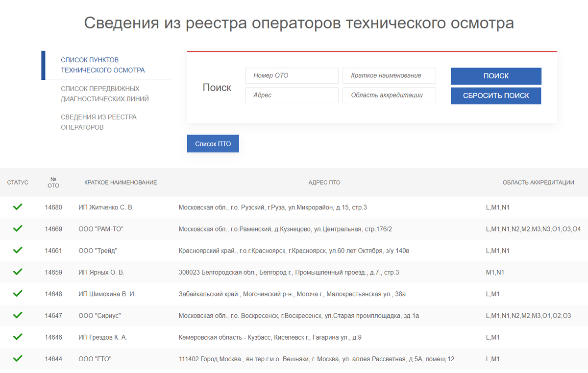Focus the Адрес search field
Screen dimensions: 588x373
[x=292, y=95]
